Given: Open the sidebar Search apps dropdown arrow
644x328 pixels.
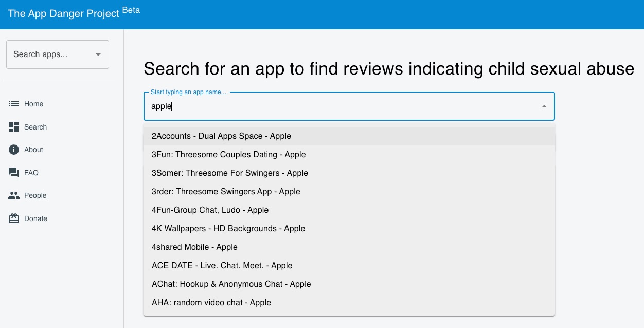Looking at the screenshot, I should coord(98,54).
